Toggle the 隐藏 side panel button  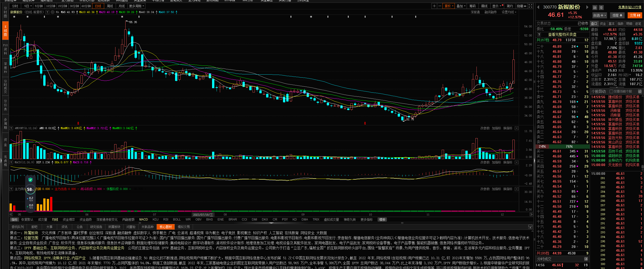click(x=521, y=6)
